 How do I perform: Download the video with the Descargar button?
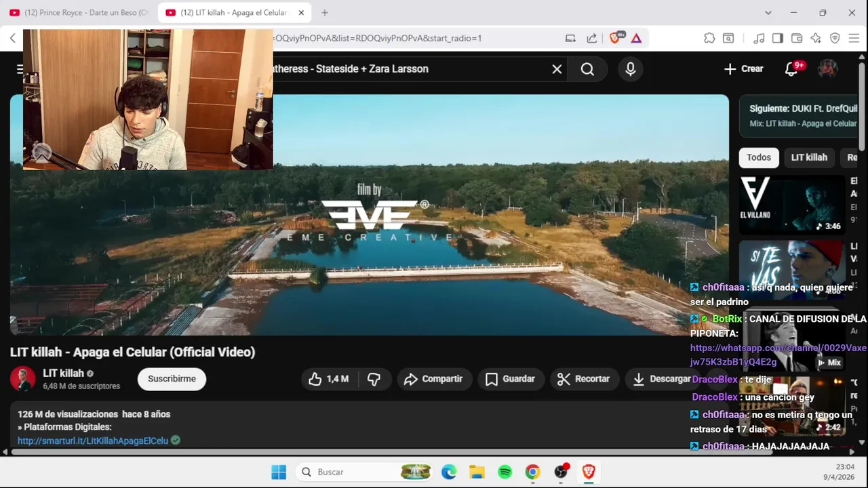[x=661, y=379]
